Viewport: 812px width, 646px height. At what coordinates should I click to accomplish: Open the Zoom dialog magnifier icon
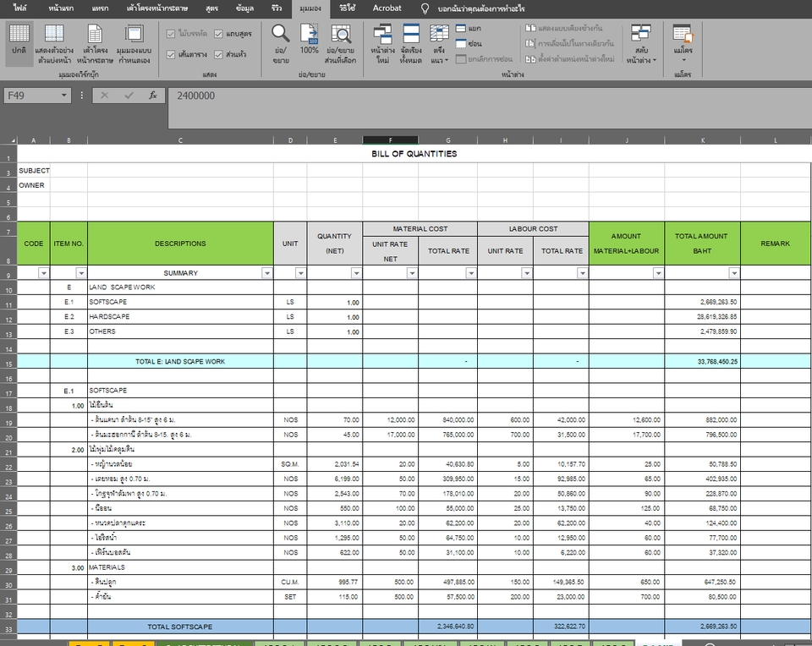[281, 34]
